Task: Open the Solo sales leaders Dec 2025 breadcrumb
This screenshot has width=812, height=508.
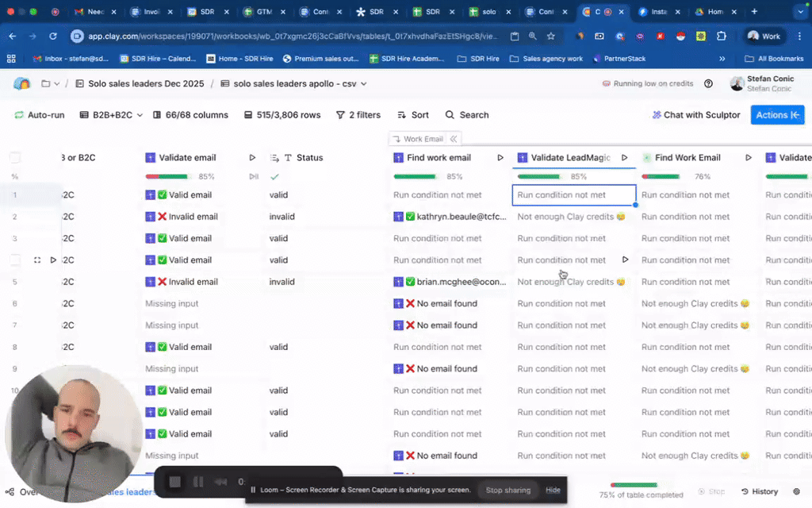Action: click(x=140, y=84)
